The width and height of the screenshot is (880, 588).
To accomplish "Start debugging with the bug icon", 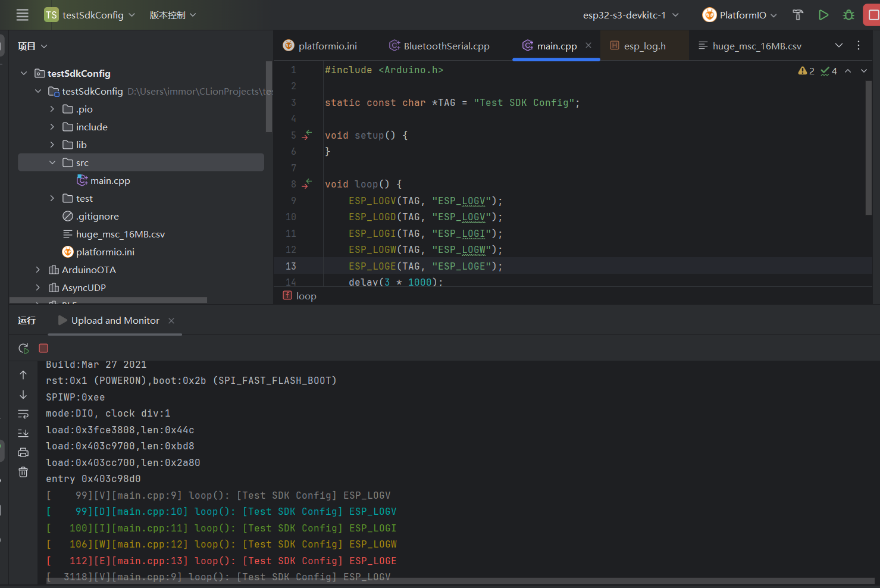I will tap(849, 15).
